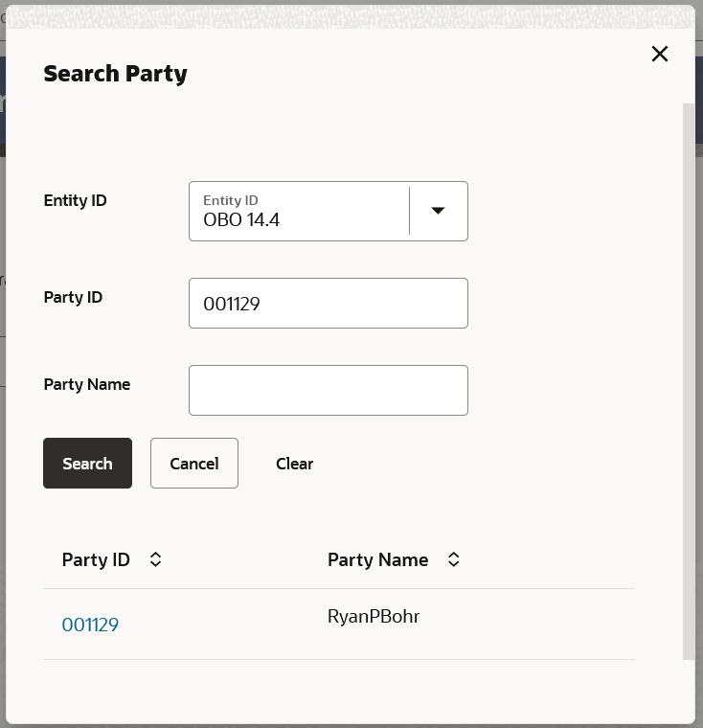
Task: Click the Entity ID form label
Action: (x=76, y=201)
